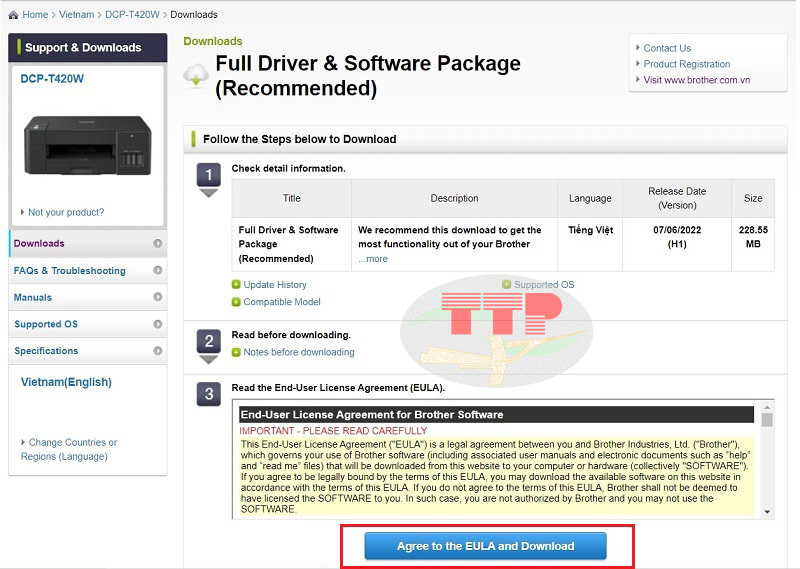Viewport: 800px width, 569px height.
Task: Click Full Driver & Software Package table title
Action: click(x=288, y=244)
